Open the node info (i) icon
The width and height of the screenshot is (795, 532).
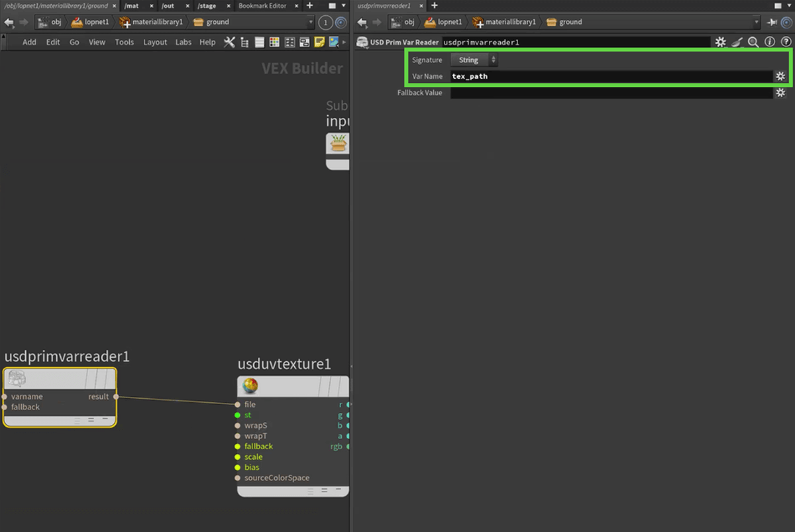tap(769, 42)
